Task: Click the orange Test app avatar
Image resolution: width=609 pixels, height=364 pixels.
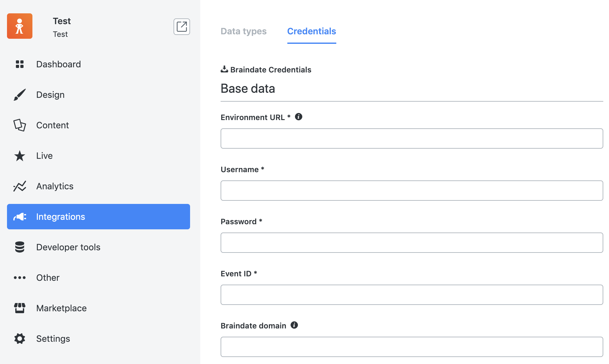Action: click(x=19, y=26)
